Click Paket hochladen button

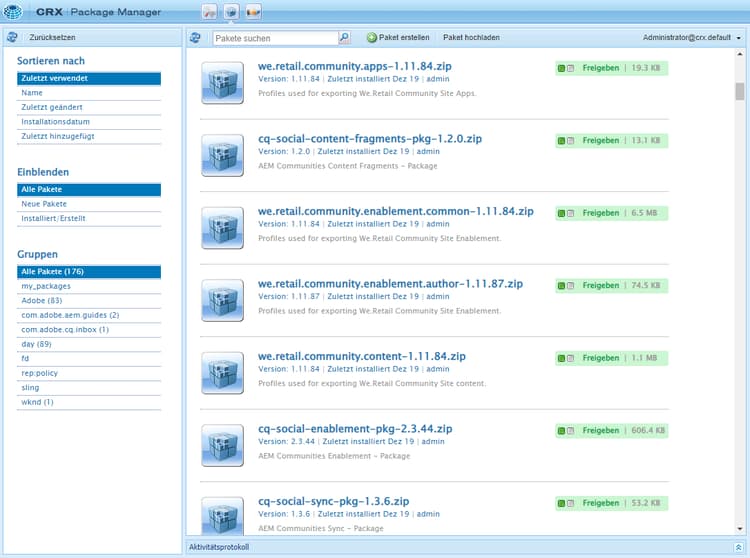(471, 37)
